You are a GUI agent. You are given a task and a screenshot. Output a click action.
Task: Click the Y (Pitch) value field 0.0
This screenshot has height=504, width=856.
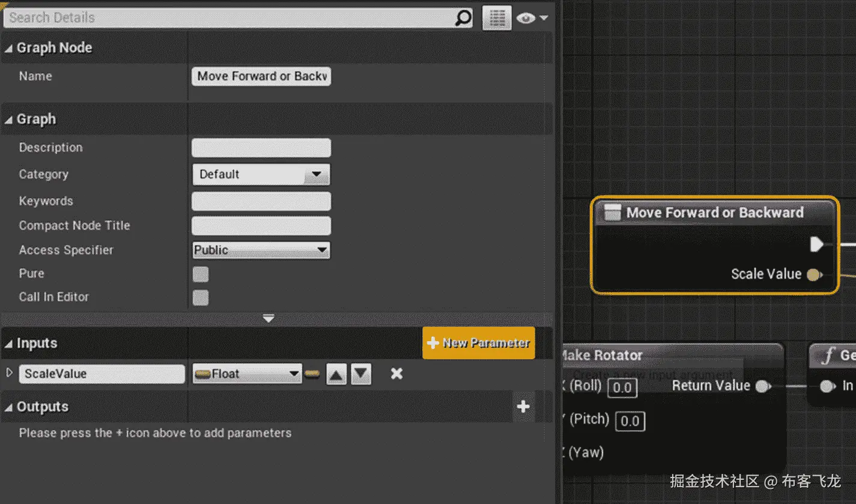coord(630,421)
